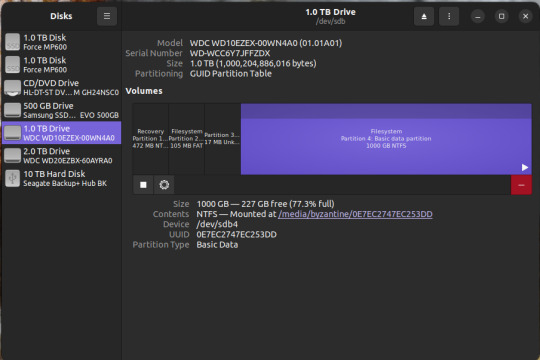Select Partition 4 1000 GB NTFS volume
This screenshot has width=540, height=360.
pyautogui.click(x=386, y=139)
